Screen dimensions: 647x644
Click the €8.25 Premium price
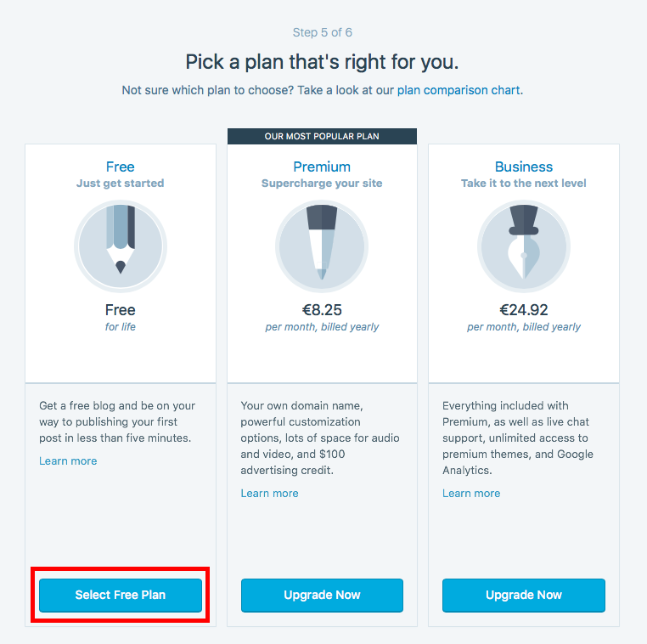[322, 309]
